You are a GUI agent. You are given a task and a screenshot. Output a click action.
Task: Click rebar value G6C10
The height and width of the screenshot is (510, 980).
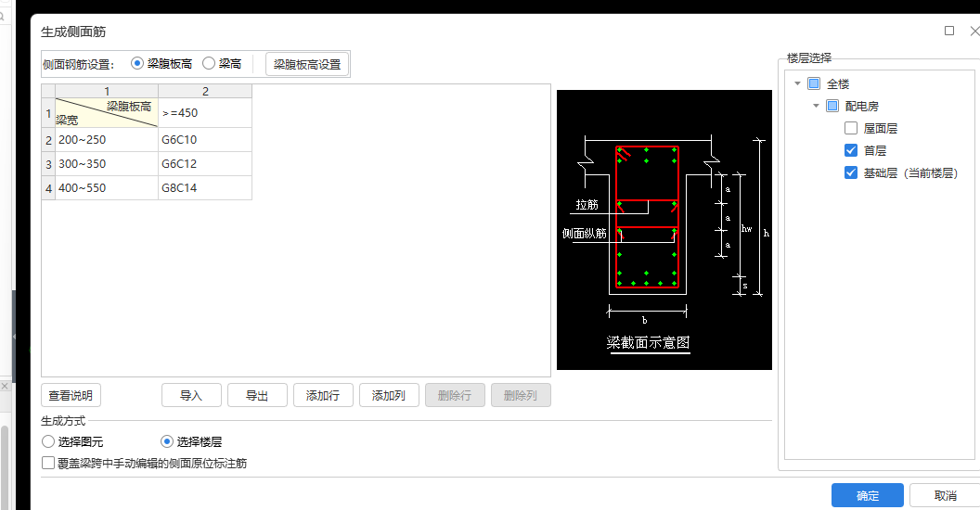point(205,140)
